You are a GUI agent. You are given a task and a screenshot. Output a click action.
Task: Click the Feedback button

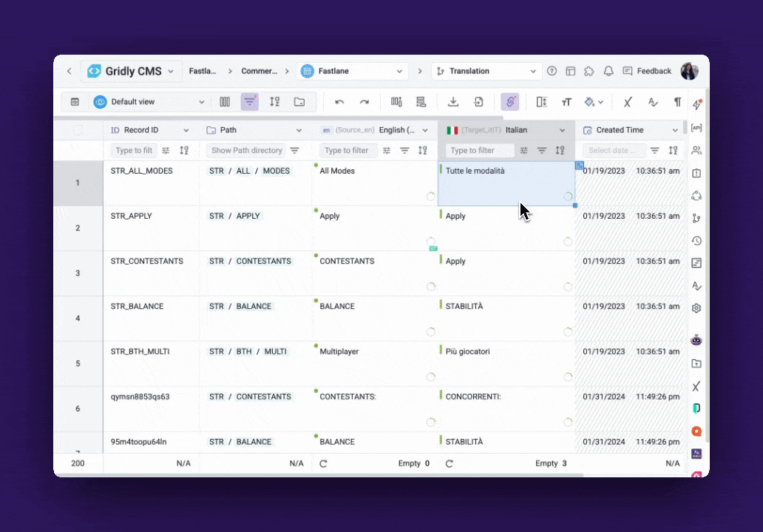(647, 71)
